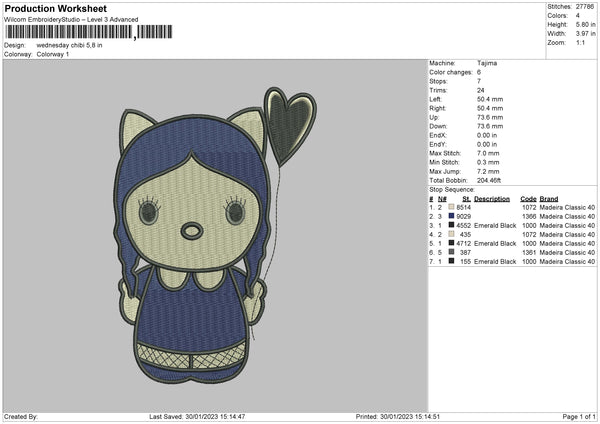This screenshot has width=600, height=424.
Task: Click the 'EndY:' label
Action: pos(438,144)
